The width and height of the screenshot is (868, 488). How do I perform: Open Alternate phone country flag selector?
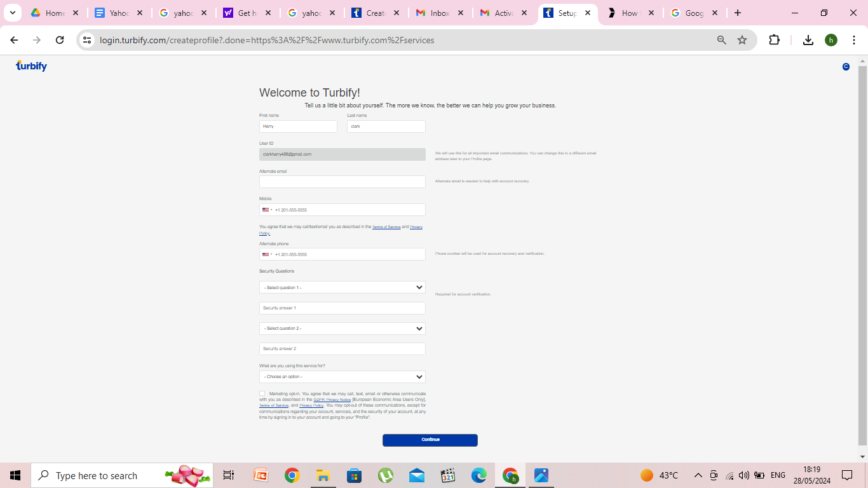tap(267, 254)
